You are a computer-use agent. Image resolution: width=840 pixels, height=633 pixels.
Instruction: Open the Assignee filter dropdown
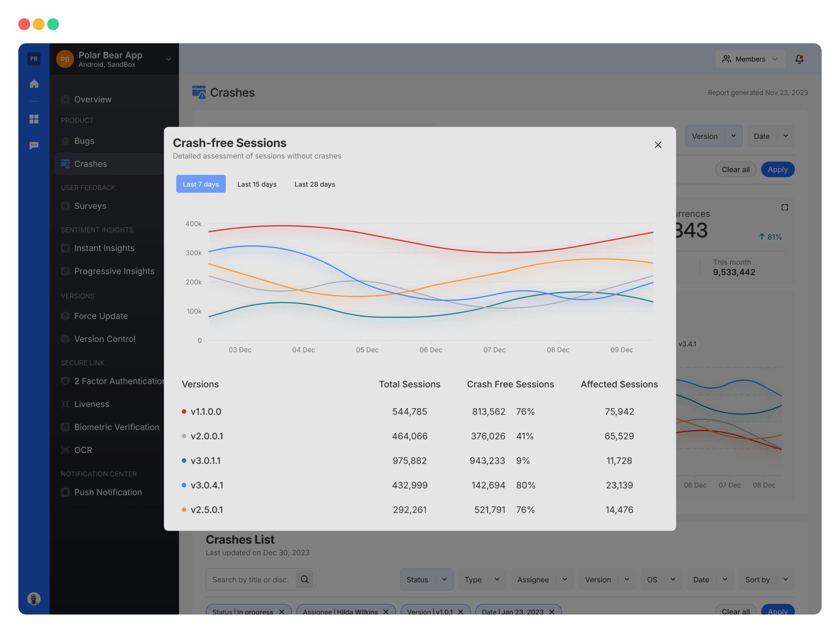tap(542, 579)
